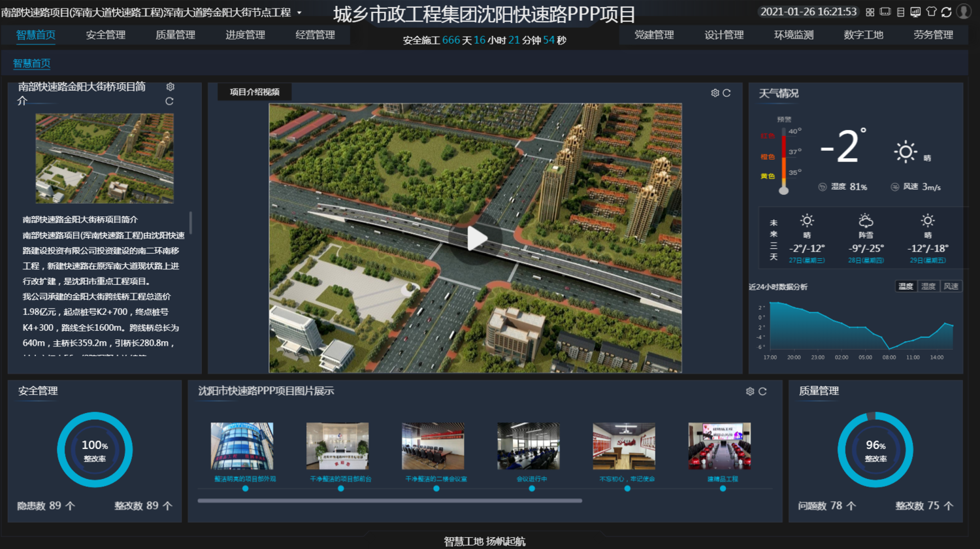The width and height of the screenshot is (980, 549).
Task: Open the 安全管理 navigation item
Action: [106, 35]
